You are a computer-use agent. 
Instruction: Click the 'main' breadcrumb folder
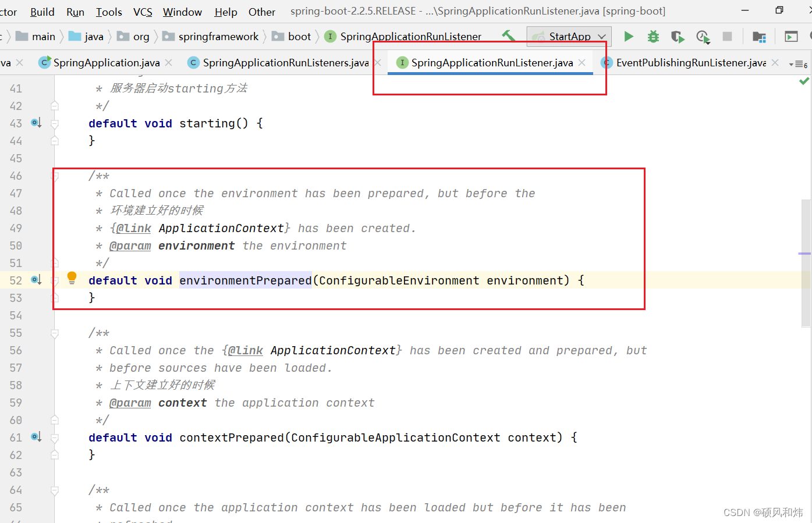pyautogui.click(x=36, y=37)
